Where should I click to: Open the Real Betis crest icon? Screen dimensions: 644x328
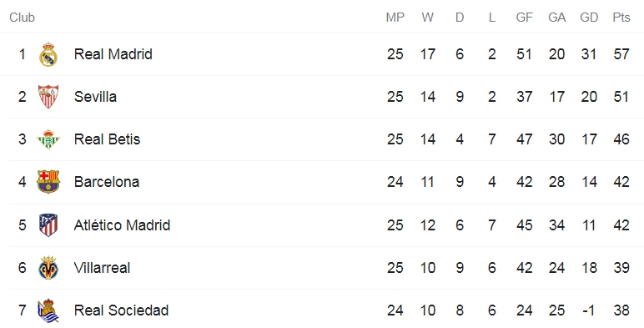(x=48, y=139)
